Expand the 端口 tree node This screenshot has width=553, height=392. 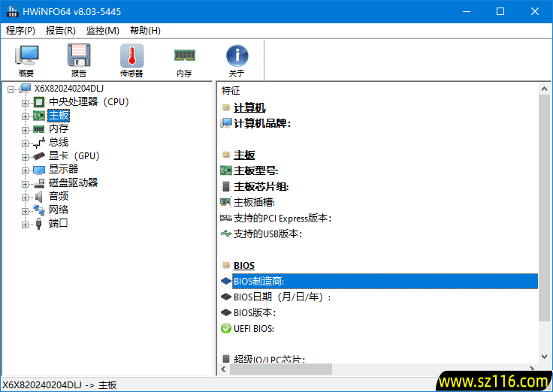coord(25,225)
